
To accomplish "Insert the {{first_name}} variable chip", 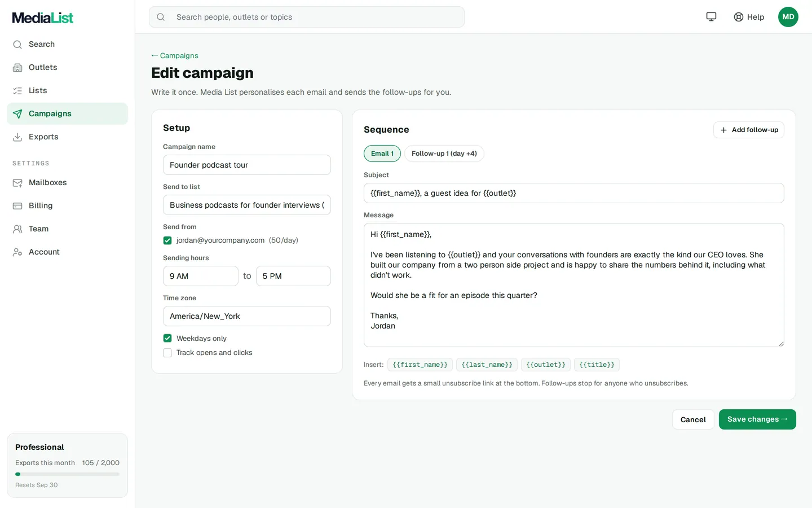I will point(420,365).
